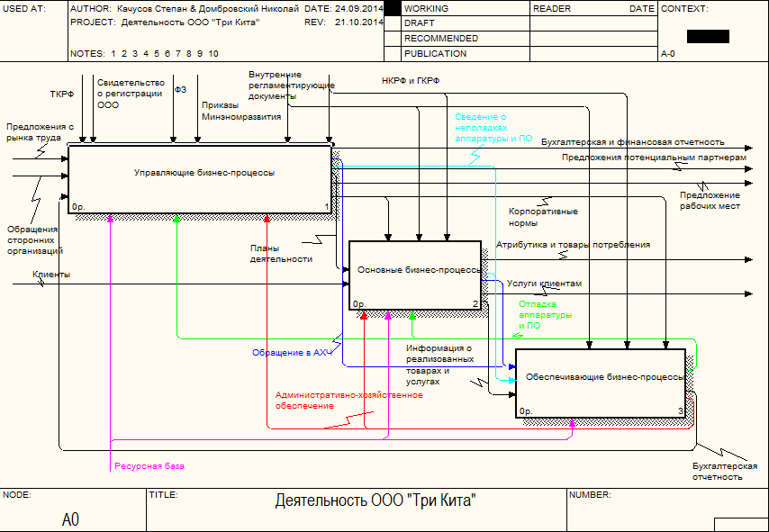Select 'Приказы Минэномразвития' label
This screenshot has width=769, height=532.
click(x=241, y=112)
